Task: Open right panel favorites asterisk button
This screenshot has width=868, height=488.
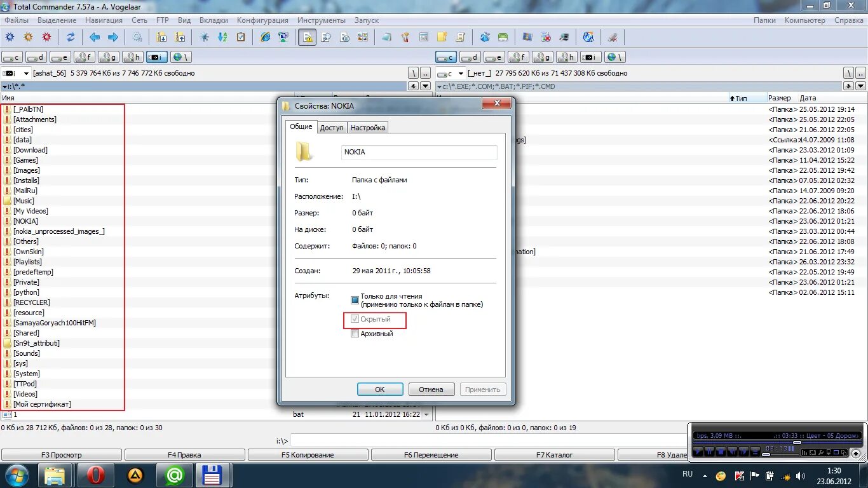Action: pyautogui.click(x=849, y=86)
